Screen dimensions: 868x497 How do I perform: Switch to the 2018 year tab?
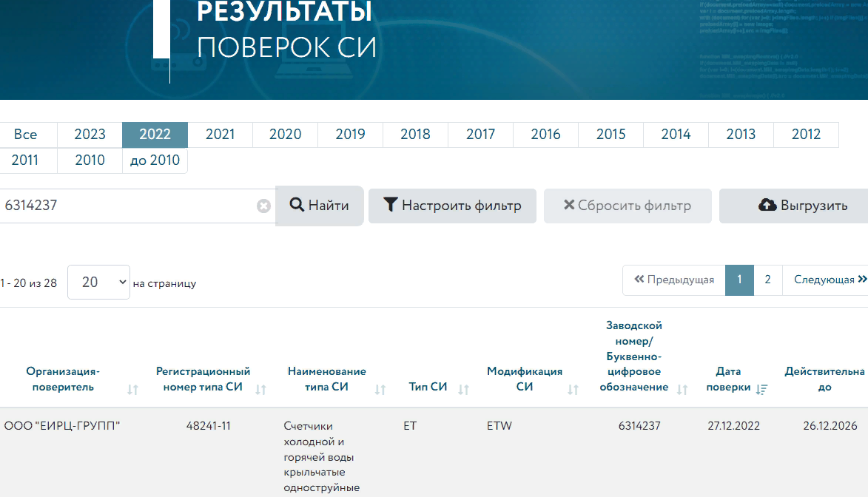coord(415,135)
